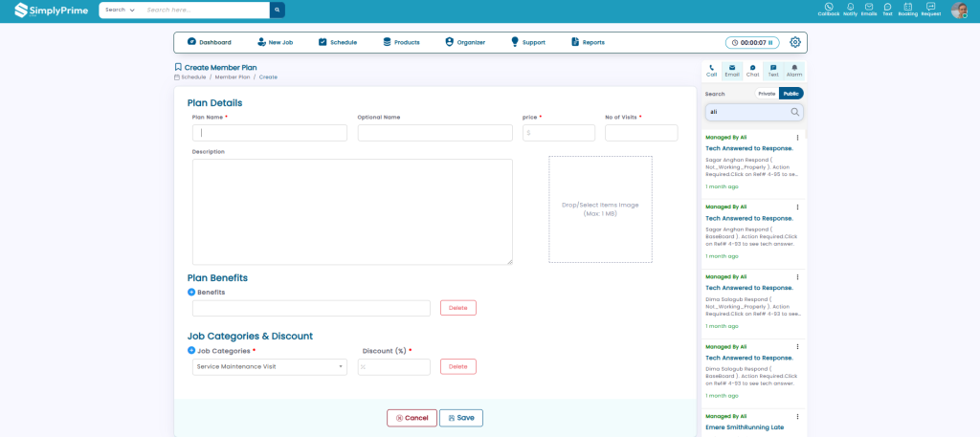
Task: Open Sagar Anghan Not_Working_Properly notification title
Action: pyautogui.click(x=749, y=148)
